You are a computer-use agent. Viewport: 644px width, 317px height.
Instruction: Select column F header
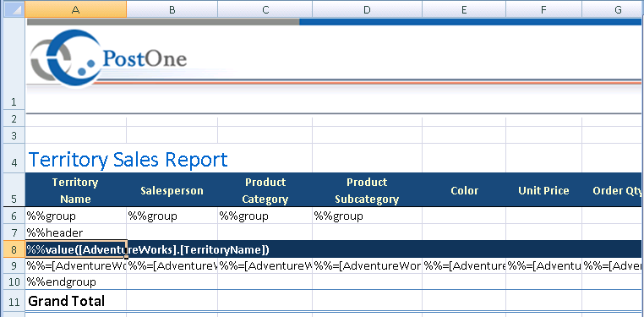[543, 10]
